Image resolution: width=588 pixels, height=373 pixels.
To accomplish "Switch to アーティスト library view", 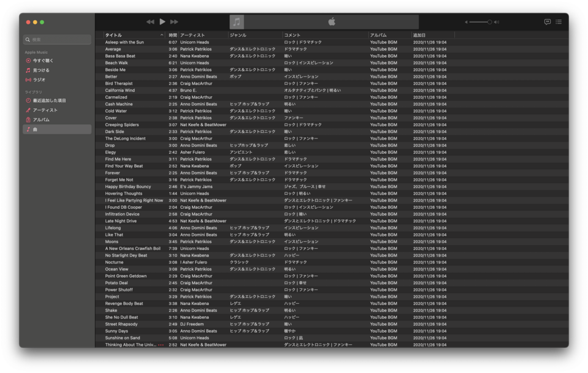I will tap(45, 110).
